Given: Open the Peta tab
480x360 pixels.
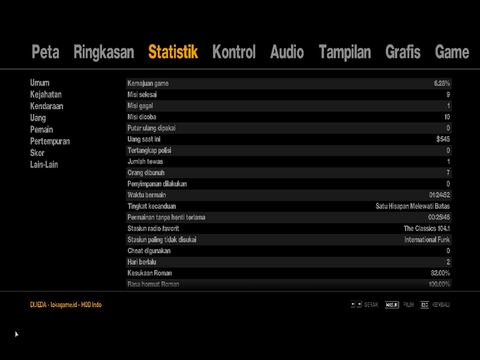Looking at the screenshot, I should tap(45, 52).
